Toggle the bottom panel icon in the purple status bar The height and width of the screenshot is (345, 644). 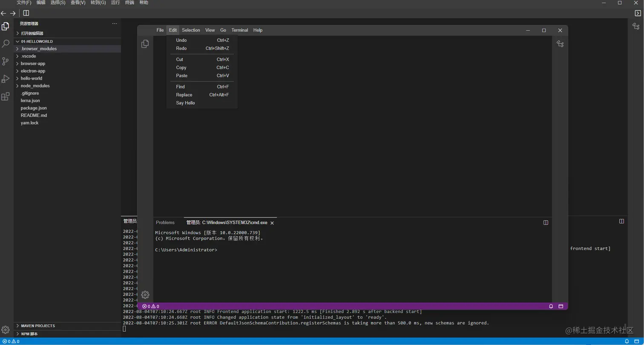(561, 306)
